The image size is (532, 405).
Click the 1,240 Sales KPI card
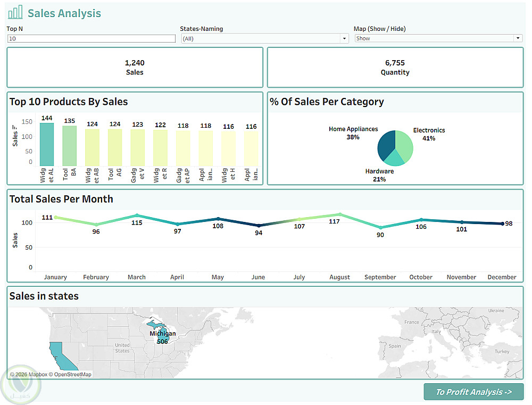135,67
